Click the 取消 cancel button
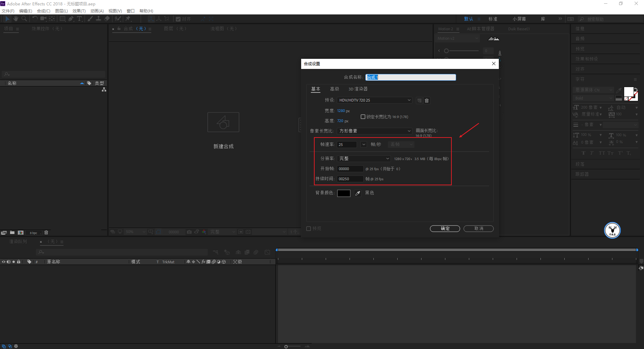The image size is (644, 349). 478,229
